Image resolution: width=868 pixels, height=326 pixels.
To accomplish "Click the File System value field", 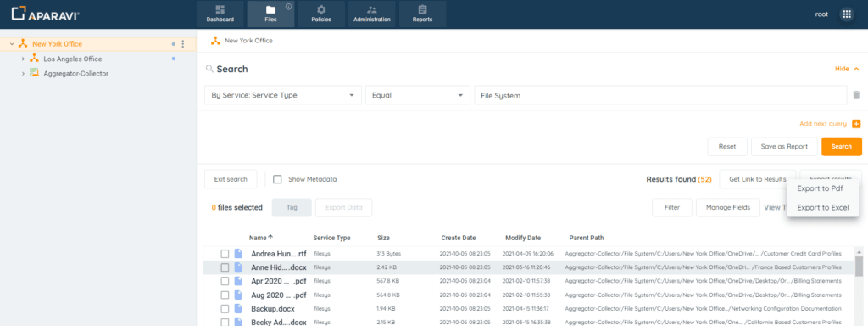I will tap(660, 95).
